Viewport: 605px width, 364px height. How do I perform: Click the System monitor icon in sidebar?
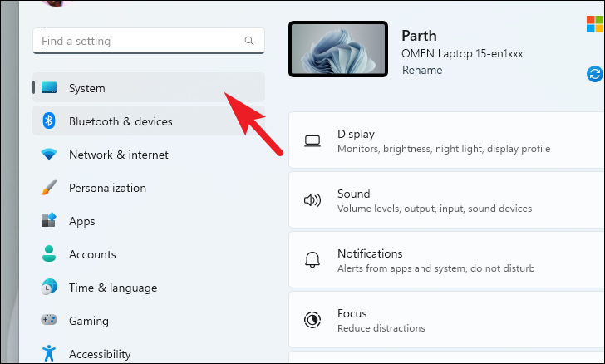tap(49, 87)
